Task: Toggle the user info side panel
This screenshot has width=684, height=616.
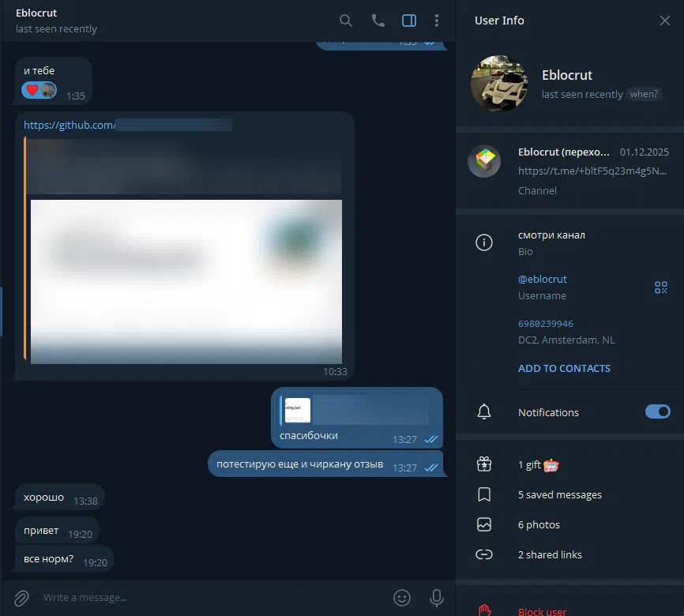Action: click(x=409, y=21)
